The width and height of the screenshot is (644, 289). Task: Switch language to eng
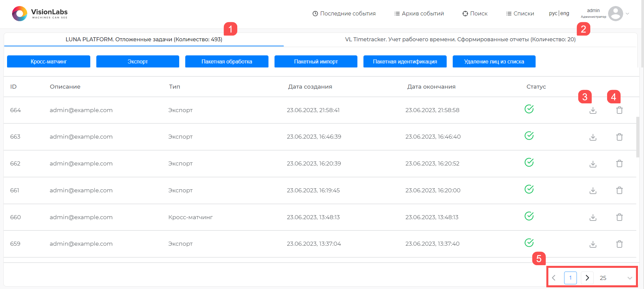565,13
